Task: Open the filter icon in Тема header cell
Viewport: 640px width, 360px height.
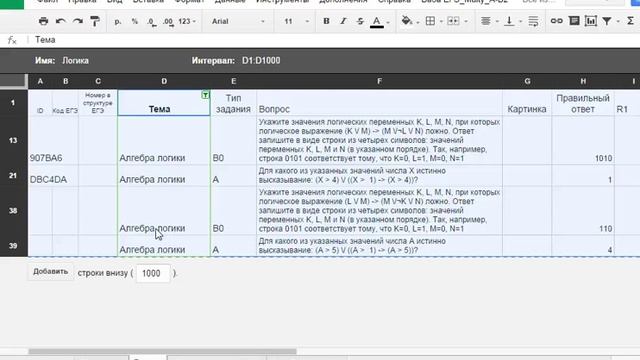Action: (x=205, y=95)
